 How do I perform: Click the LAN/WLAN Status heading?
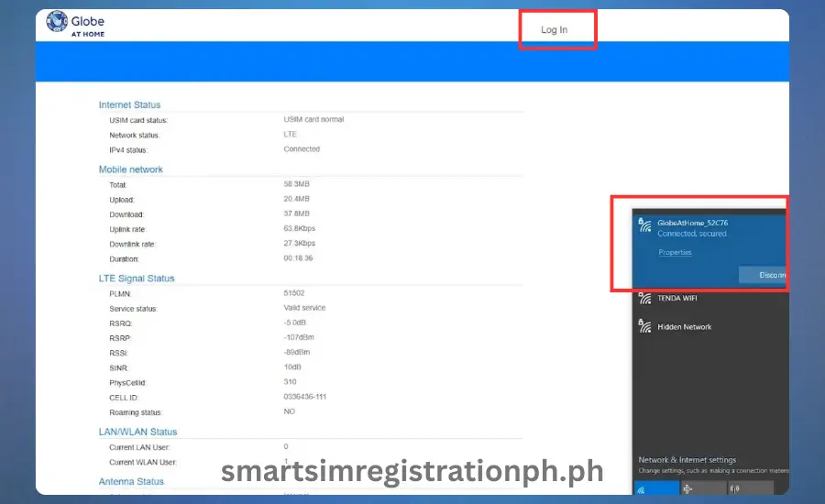pos(137,432)
